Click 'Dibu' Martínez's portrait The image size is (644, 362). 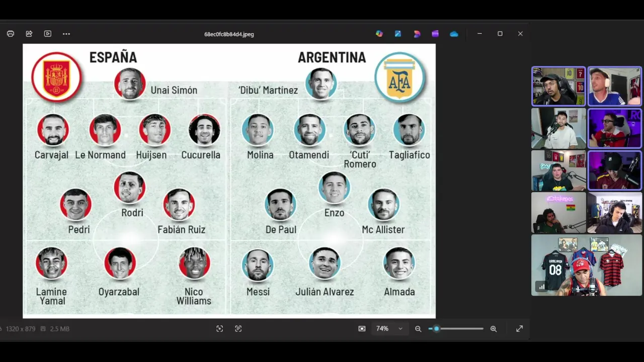tap(321, 83)
